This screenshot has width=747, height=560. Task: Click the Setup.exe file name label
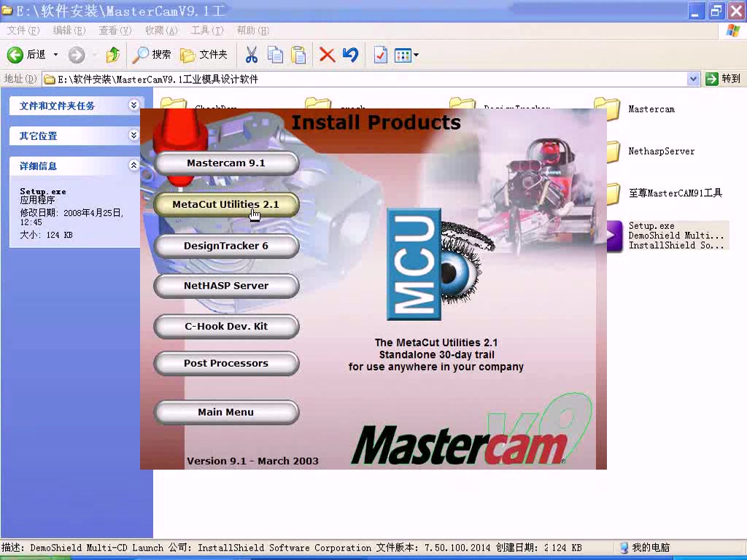(x=651, y=226)
